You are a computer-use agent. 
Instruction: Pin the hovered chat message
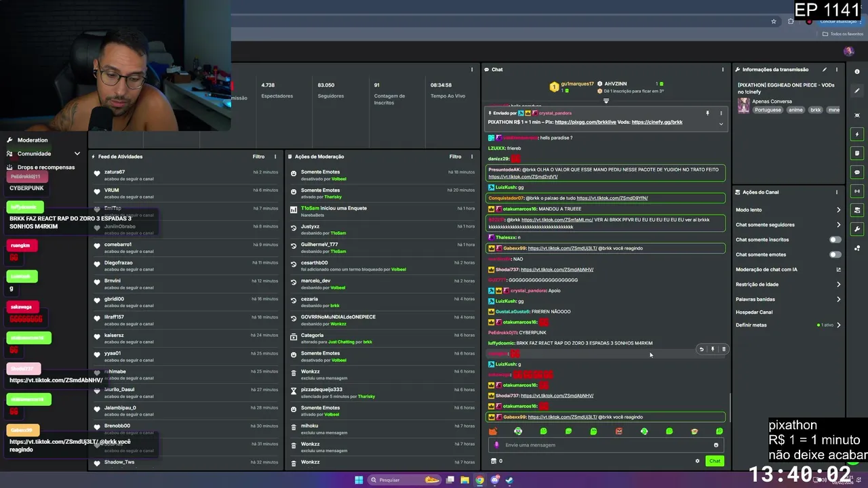(712, 349)
